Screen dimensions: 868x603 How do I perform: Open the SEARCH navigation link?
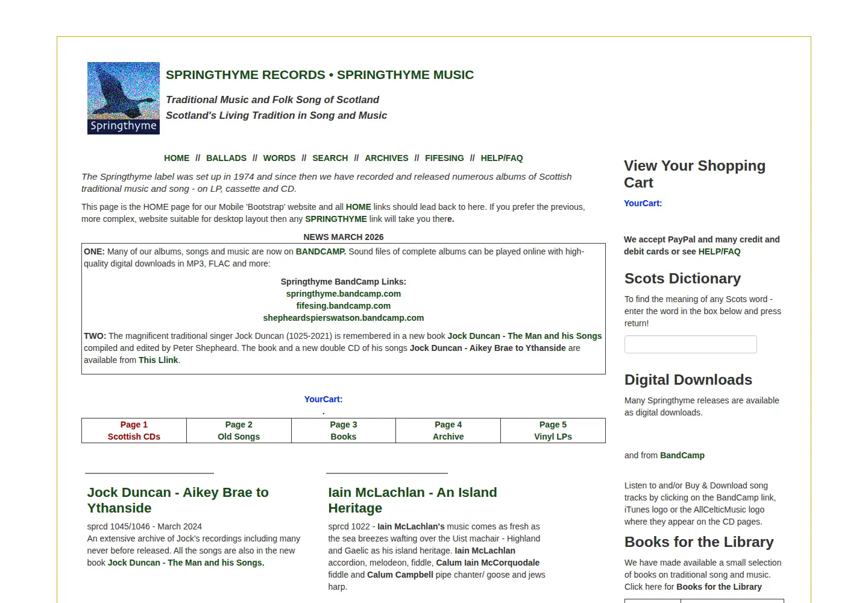point(330,158)
